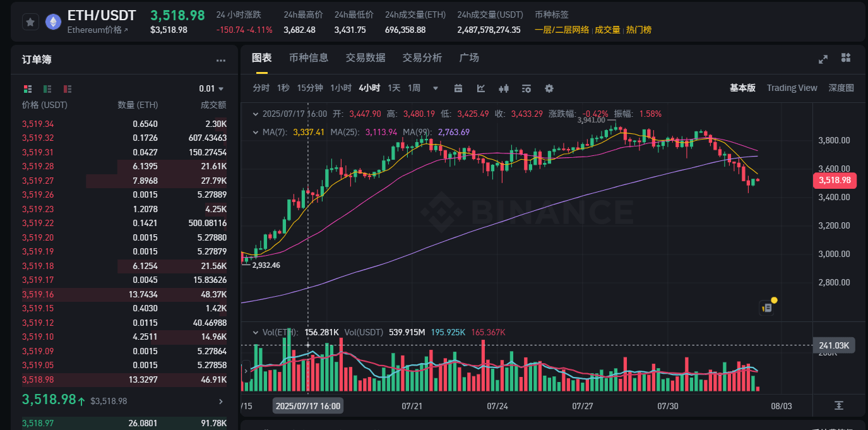
Task: Click the MA(7) yellow value 3,337.41
Action: click(309, 133)
